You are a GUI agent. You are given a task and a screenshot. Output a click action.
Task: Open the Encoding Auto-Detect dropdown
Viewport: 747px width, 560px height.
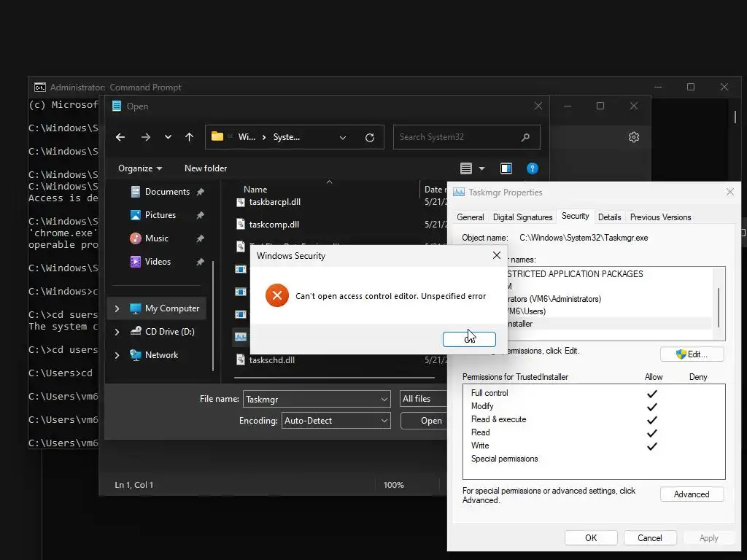[336, 421]
